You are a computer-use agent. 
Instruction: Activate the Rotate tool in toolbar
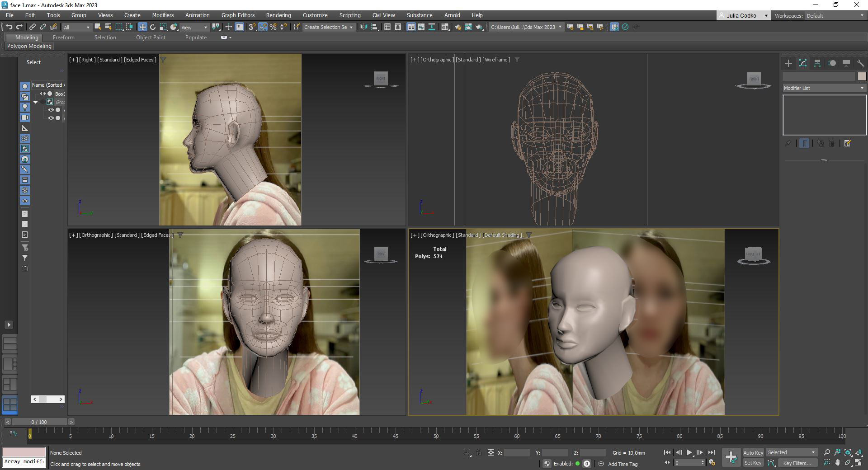(153, 27)
